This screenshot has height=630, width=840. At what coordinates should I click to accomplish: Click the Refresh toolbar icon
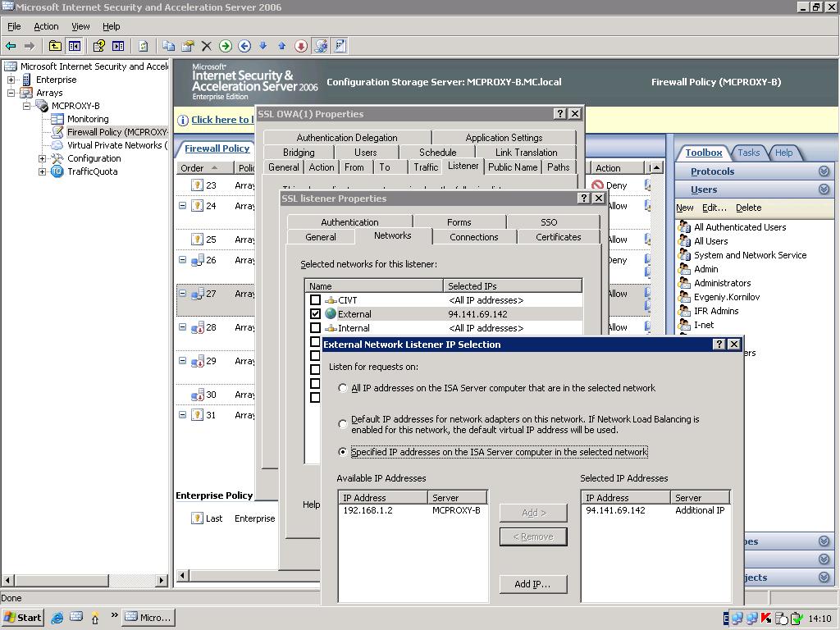(143, 46)
